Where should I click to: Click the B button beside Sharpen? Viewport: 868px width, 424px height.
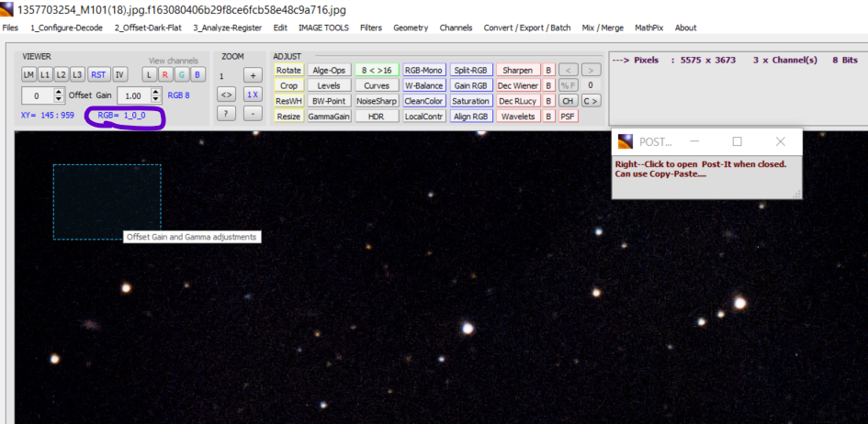point(548,70)
